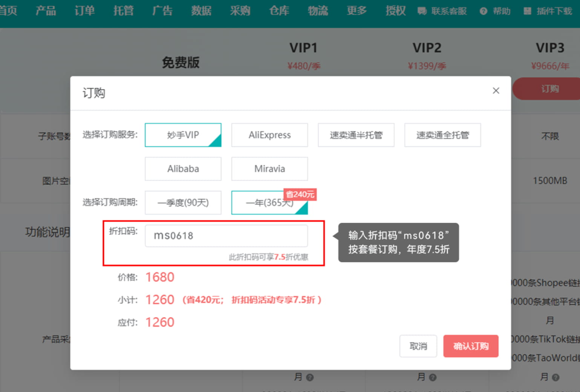Click the 免费版 plan heading
Image resolution: width=580 pixels, height=392 pixels.
(x=181, y=63)
